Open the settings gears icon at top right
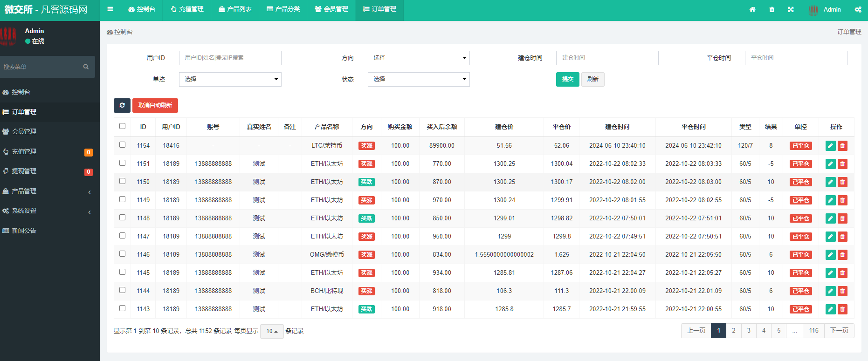 (x=858, y=9)
